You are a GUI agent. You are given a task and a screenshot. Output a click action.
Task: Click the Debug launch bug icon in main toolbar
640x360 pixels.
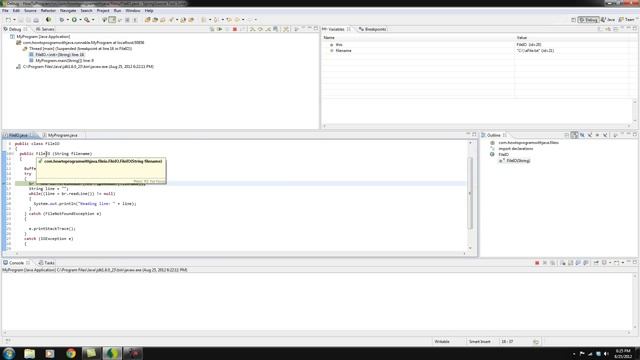[62, 20]
